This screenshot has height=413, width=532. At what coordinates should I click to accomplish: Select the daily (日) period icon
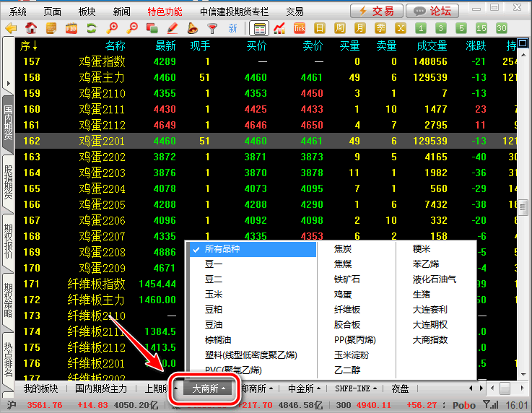pos(320,29)
